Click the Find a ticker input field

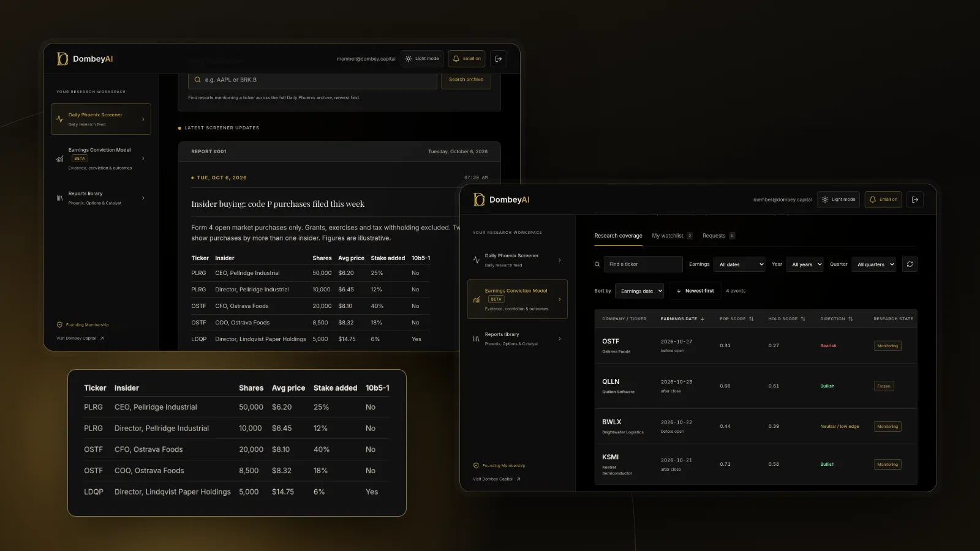point(643,264)
